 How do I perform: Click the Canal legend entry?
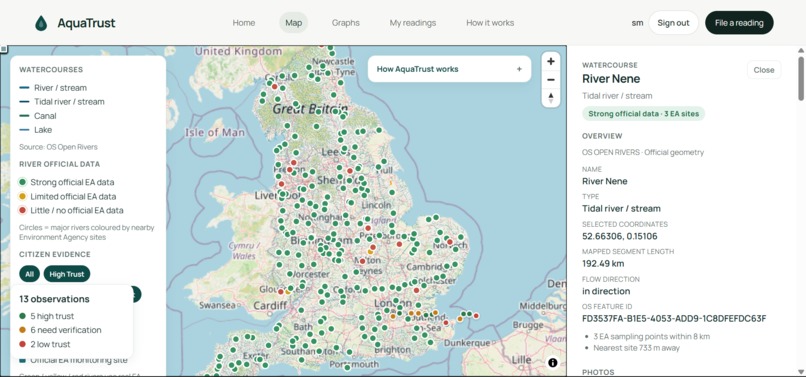[x=38, y=116]
